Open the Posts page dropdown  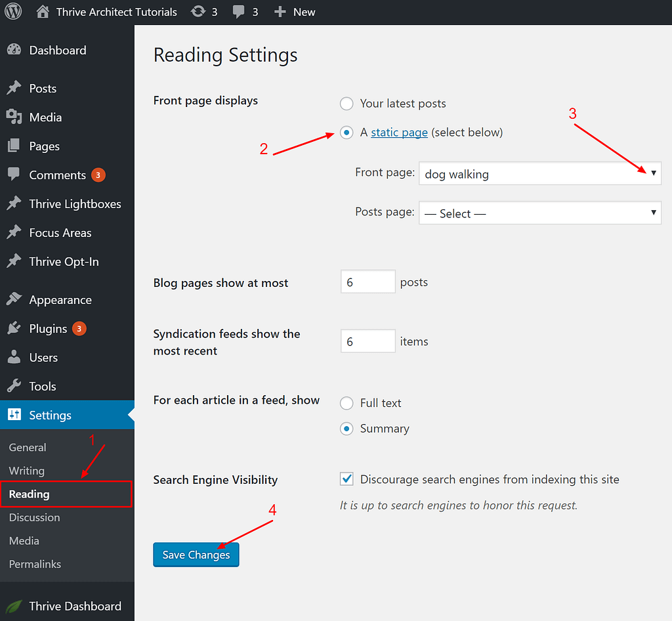tap(540, 213)
